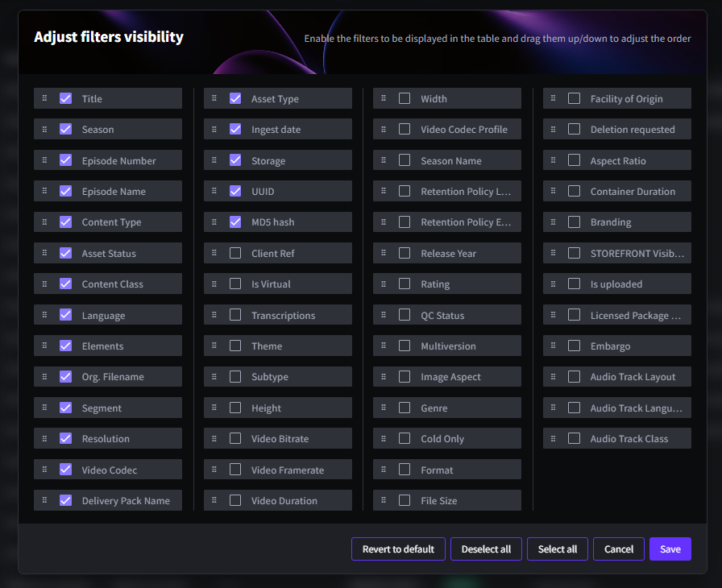The width and height of the screenshot is (722, 588).
Task: Click the drag handle for Is Virtual
Action: click(x=214, y=284)
